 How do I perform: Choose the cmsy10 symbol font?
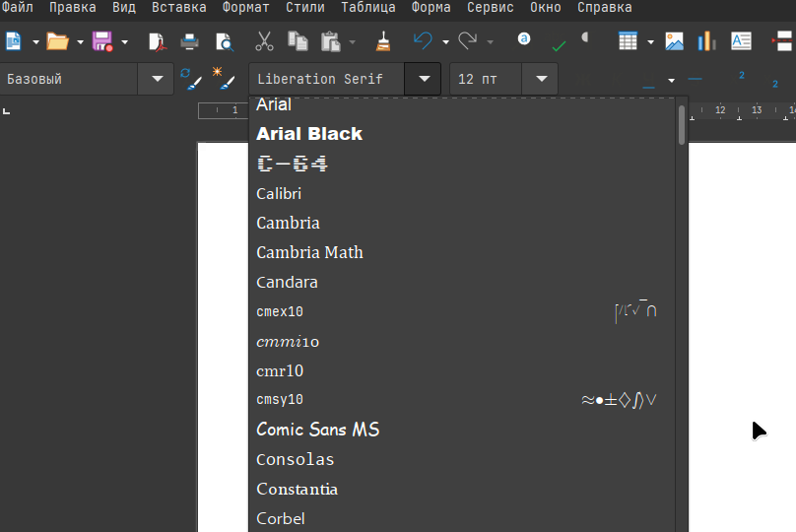[463, 400]
